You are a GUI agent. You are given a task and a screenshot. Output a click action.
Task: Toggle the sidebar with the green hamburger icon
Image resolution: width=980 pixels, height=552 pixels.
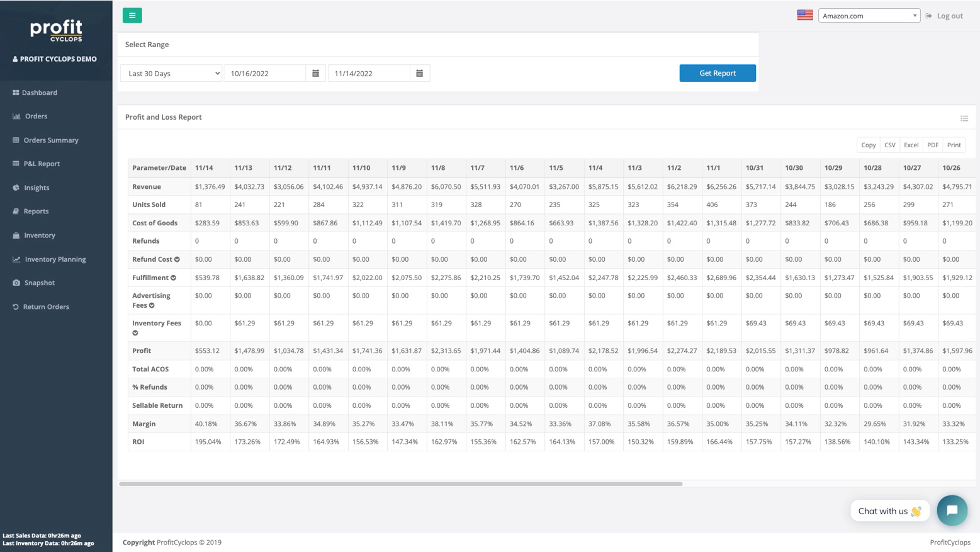tap(132, 15)
